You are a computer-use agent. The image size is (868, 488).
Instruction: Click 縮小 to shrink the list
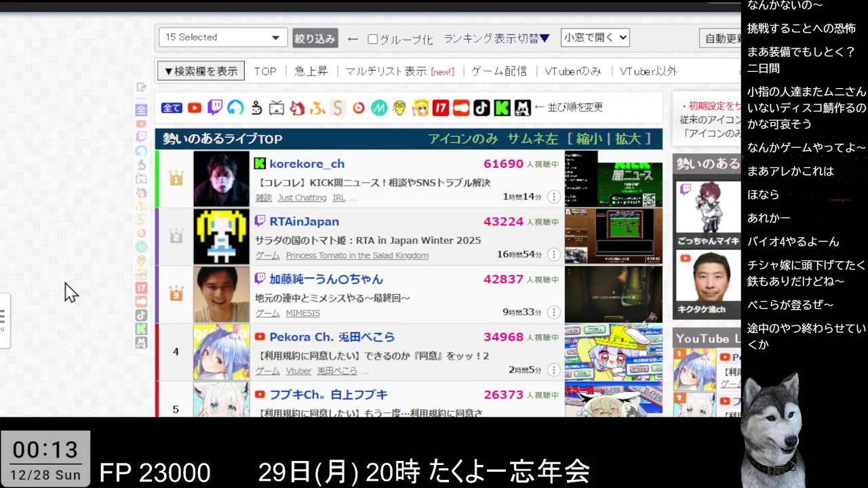tap(589, 139)
